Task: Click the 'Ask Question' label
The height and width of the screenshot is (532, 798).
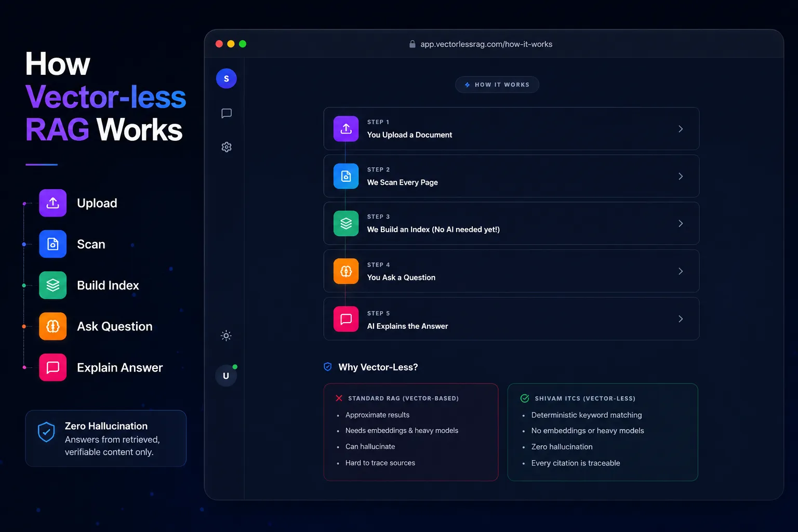Action: [x=115, y=326]
